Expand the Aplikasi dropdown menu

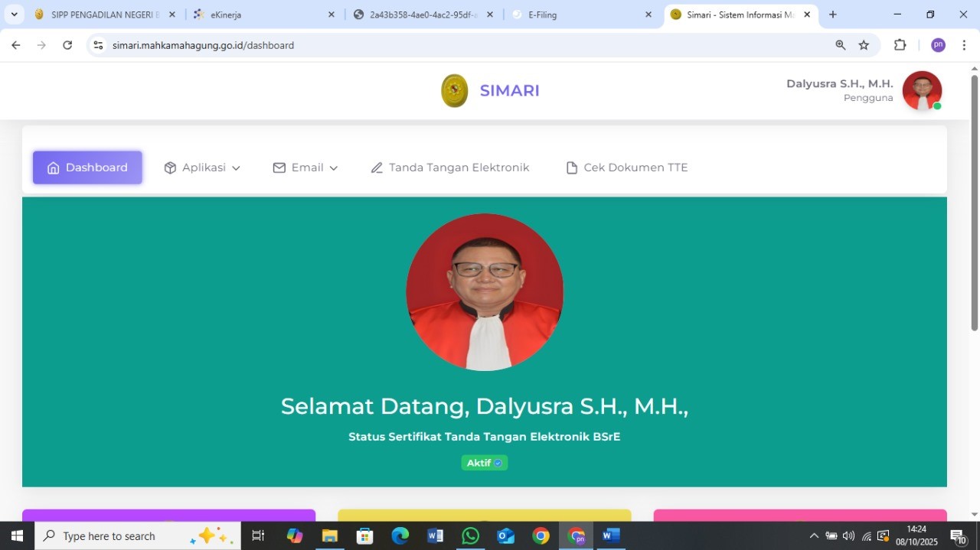coord(202,168)
